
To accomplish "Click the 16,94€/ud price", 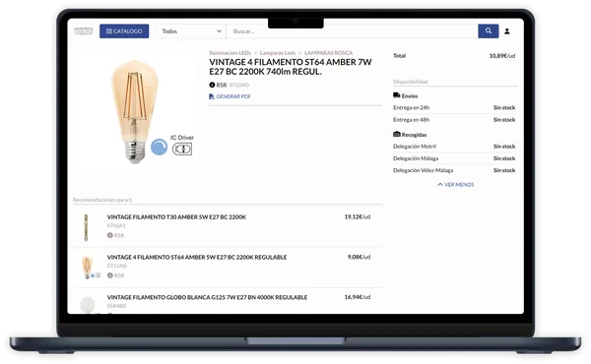I will coord(358,297).
